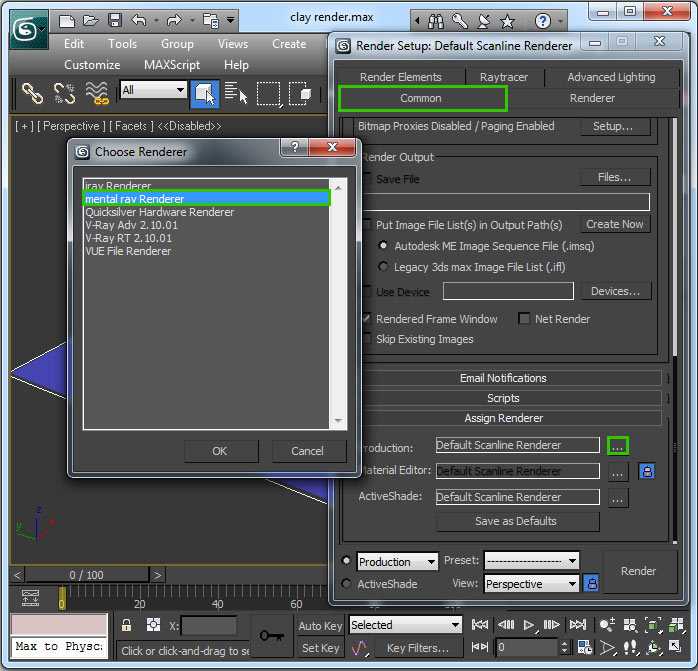Step to the next frame
Viewport: 698px width, 671px height.
[551, 625]
